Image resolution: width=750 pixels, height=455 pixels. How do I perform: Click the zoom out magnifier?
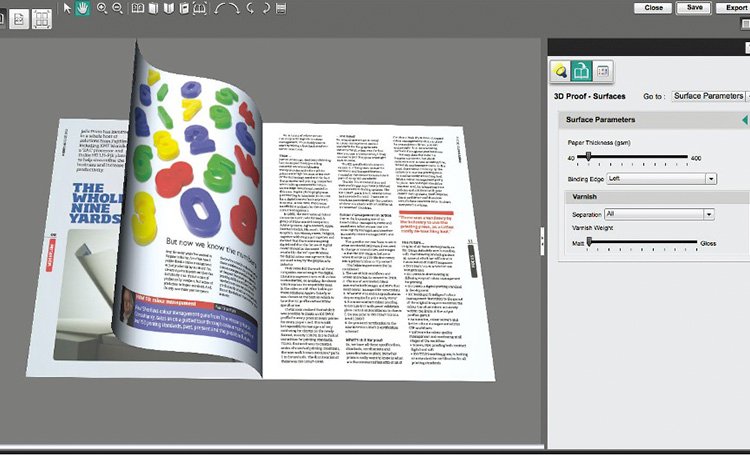coord(118,8)
